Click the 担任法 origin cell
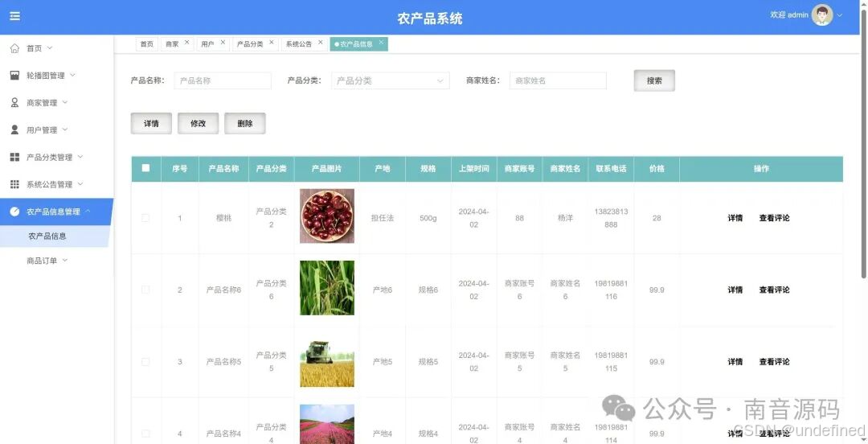The image size is (868, 444). 383,218
